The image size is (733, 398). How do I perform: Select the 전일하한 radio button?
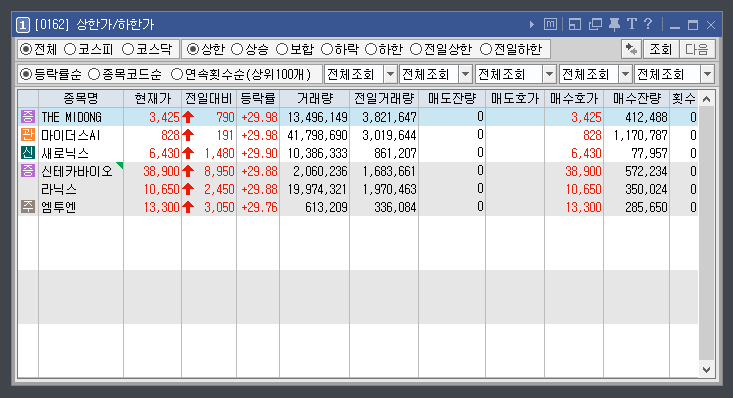(486, 49)
